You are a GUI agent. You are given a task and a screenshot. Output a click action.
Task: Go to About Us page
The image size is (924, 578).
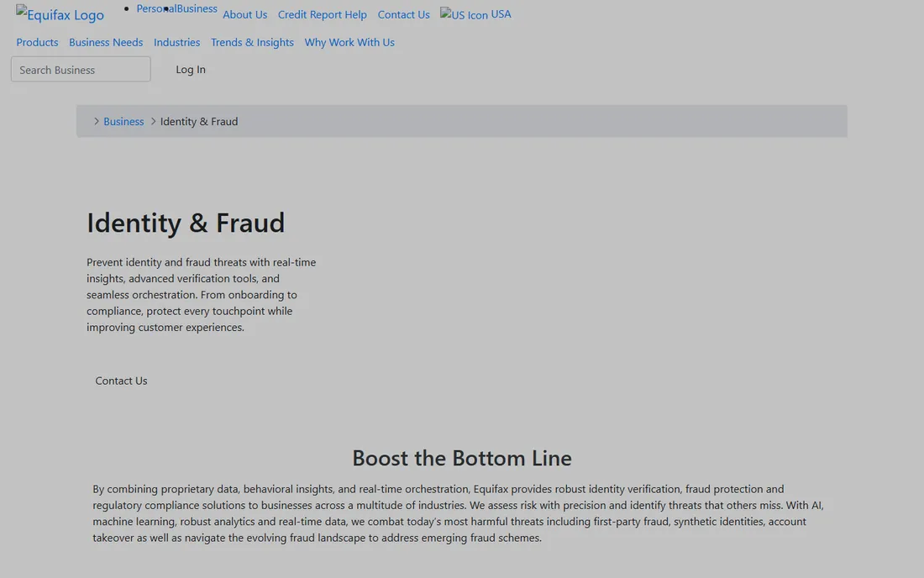(244, 15)
